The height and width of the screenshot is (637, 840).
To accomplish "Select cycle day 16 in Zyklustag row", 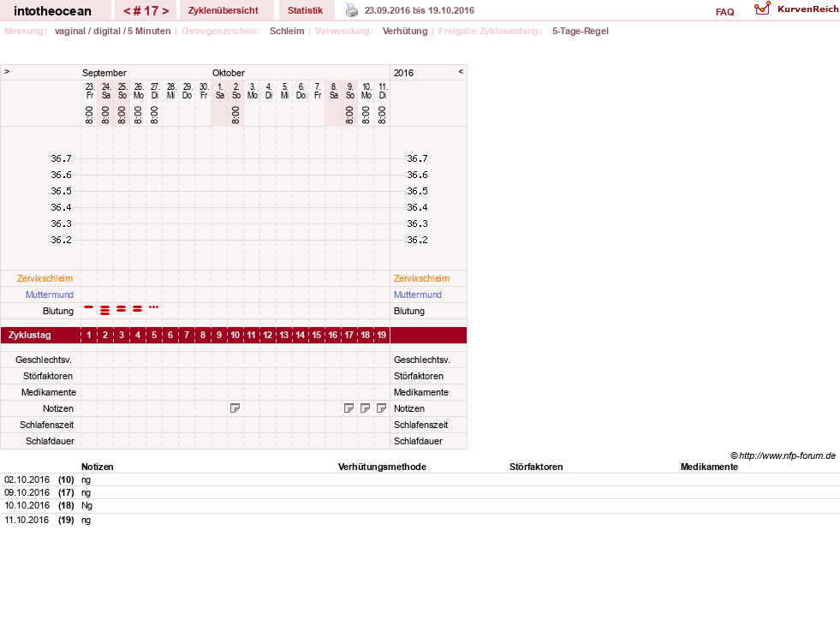I will tap(333, 335).
